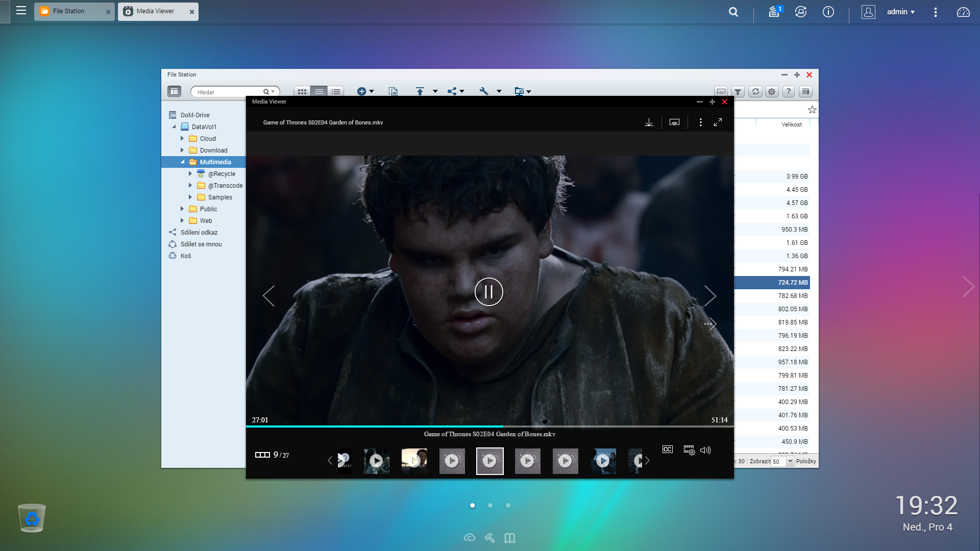Open the Sdílet se mnou item
This screenshot has height=551, width=980.
point(201,244)
